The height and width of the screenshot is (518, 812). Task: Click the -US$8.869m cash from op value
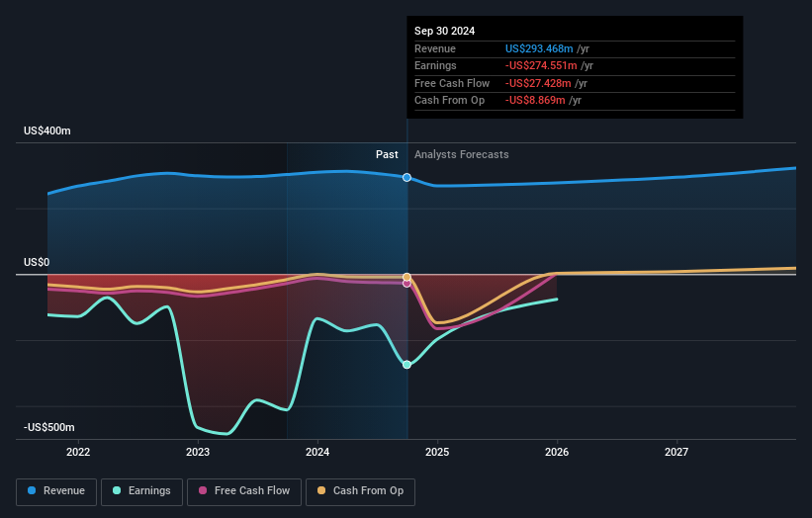click(535, 101)
